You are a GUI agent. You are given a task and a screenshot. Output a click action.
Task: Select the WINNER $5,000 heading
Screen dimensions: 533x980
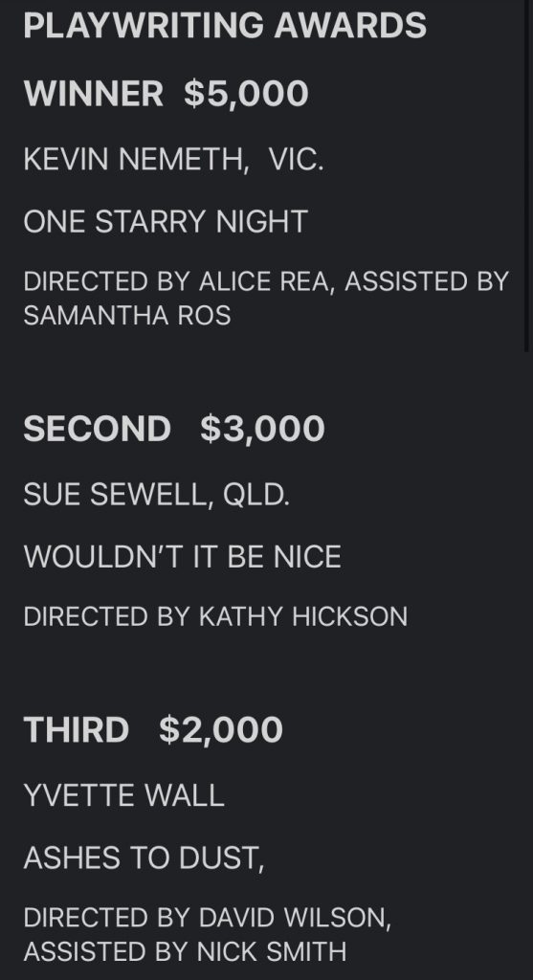coord(167,94)
